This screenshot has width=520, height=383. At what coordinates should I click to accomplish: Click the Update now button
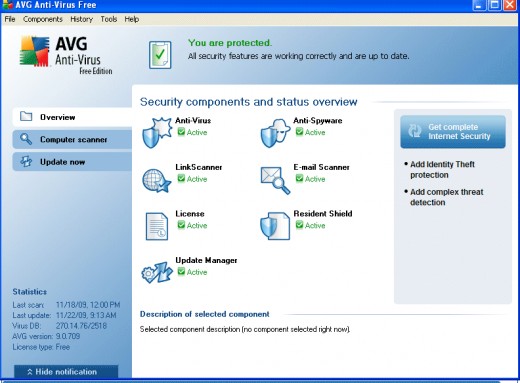[72, 162]
